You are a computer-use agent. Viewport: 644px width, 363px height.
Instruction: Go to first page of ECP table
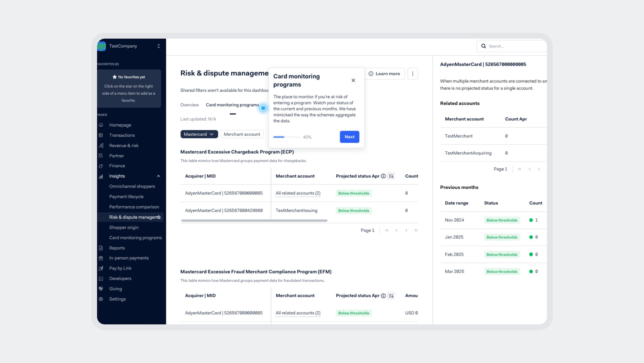click(x=387, y=230)
